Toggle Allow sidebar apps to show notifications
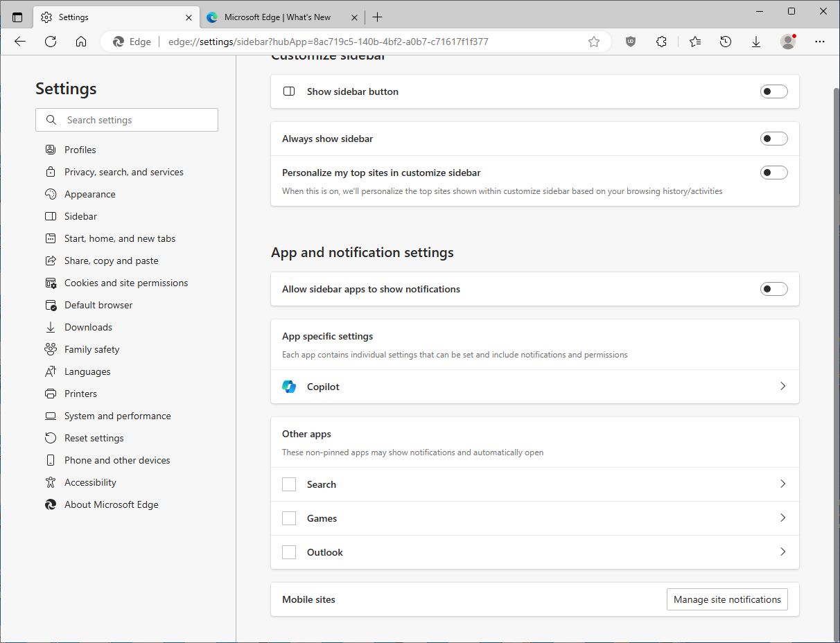 (773, 289)
